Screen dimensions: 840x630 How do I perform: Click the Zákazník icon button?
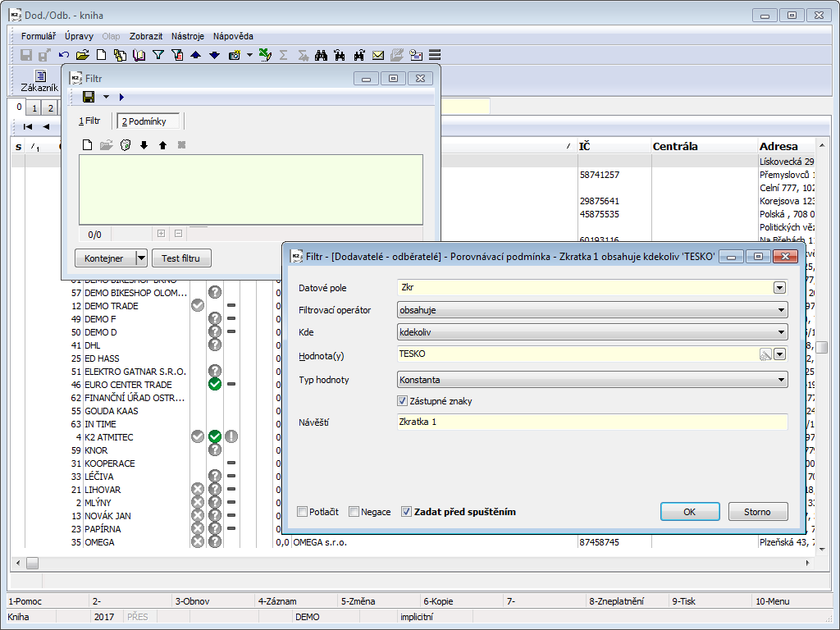pos(39,80)
